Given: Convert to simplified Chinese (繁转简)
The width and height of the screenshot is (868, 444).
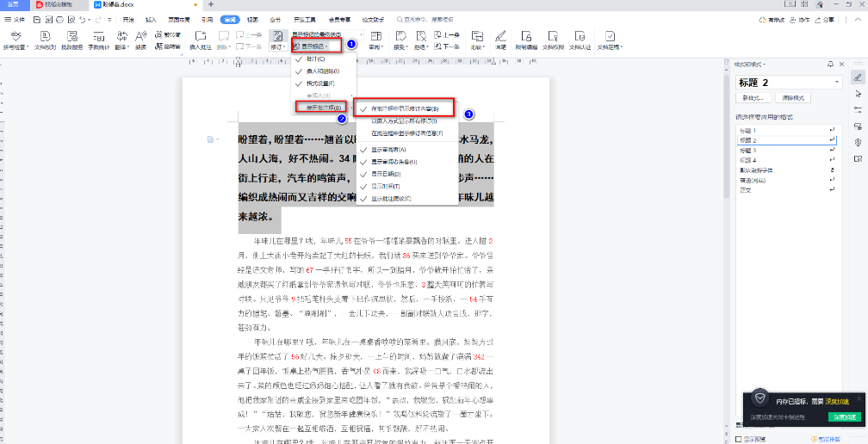Looking at the screenshot, I should [168, 34].
